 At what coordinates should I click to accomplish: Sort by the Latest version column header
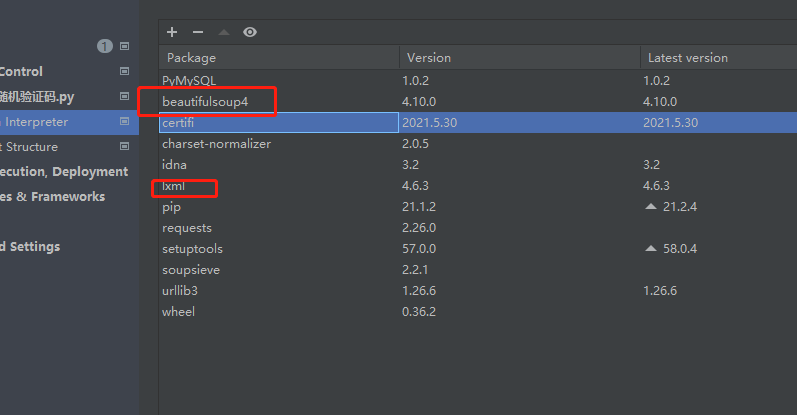point(719,57)
